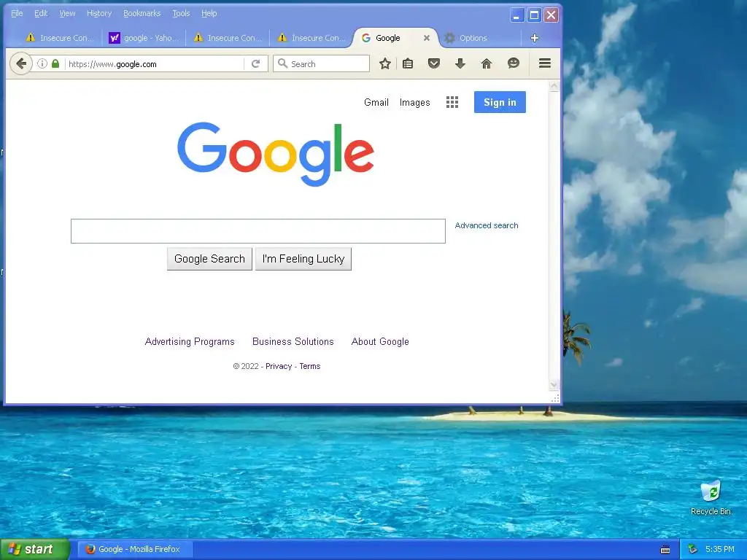Show site information via the info icon
Viewport: 747px width, 560px height.
(42, 63)
